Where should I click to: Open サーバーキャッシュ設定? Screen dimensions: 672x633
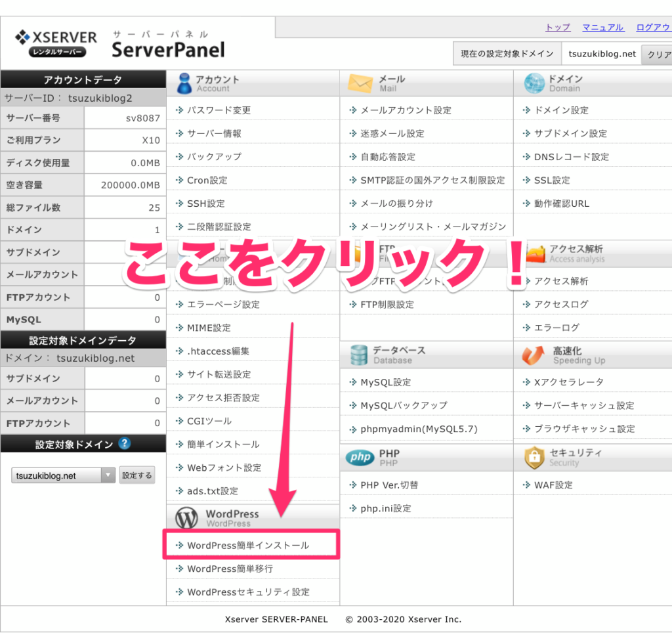584,406
